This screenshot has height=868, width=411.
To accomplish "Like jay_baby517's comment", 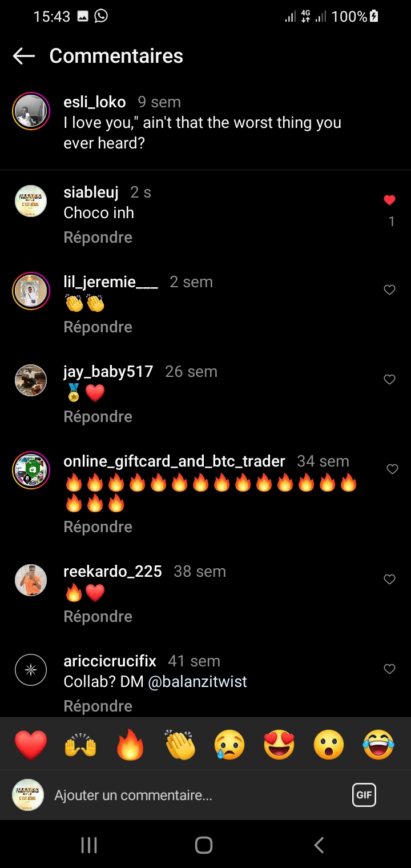I will (389, 380).
